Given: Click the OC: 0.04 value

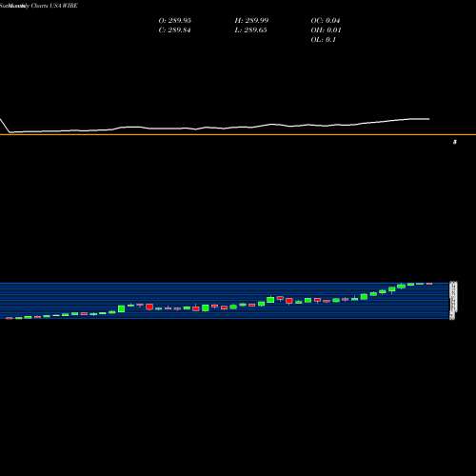Looking at the screenshot, I should click(326, 20).
